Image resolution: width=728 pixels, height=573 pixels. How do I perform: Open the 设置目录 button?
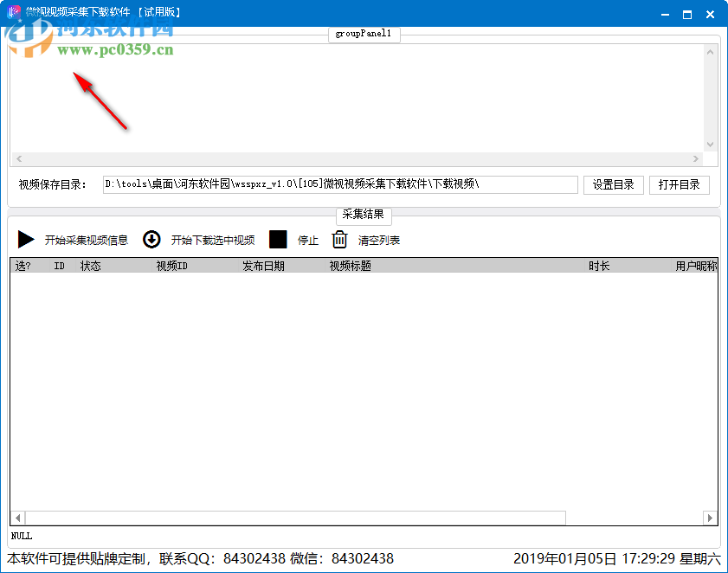pyautogui.click(x=613, y=184)
